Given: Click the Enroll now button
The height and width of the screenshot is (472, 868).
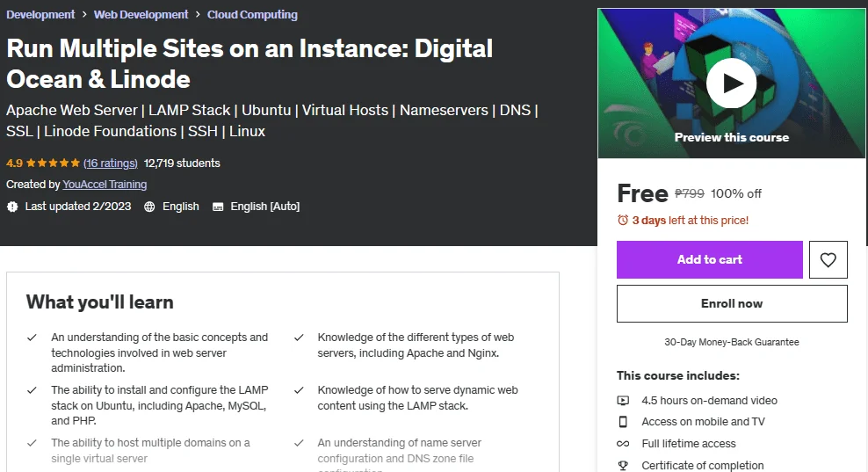Looking at the screenshot, I should (x=732, y=303).
